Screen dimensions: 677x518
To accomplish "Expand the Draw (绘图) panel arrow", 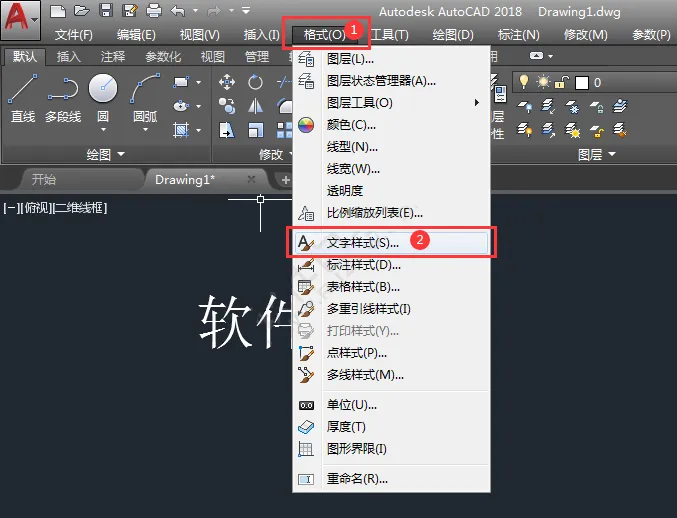I will click(x=121, y=154).
